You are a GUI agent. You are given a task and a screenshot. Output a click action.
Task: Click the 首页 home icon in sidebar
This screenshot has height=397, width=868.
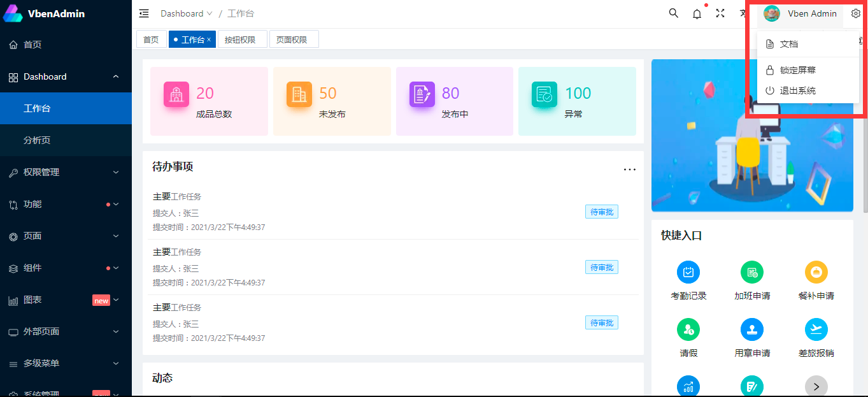(13, 45)
